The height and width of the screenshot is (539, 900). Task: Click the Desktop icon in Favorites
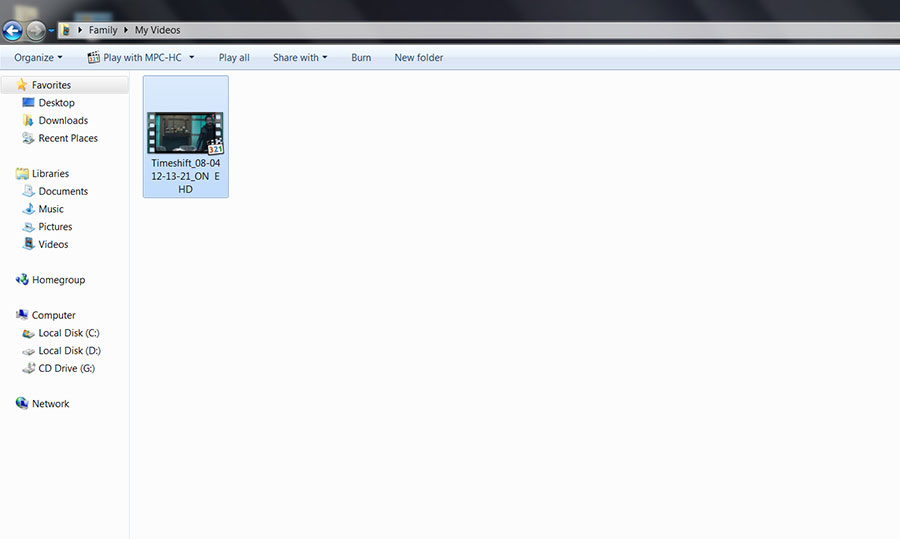pos(28,103)
